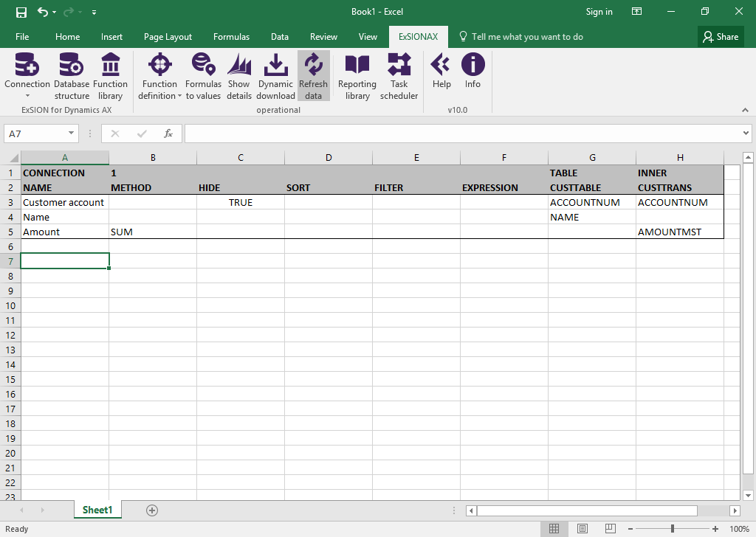The width and height of the screenshot is (756, 537).
Task: Switch to the Home tab
Action: pyautogui.click(x=67, y=37)
